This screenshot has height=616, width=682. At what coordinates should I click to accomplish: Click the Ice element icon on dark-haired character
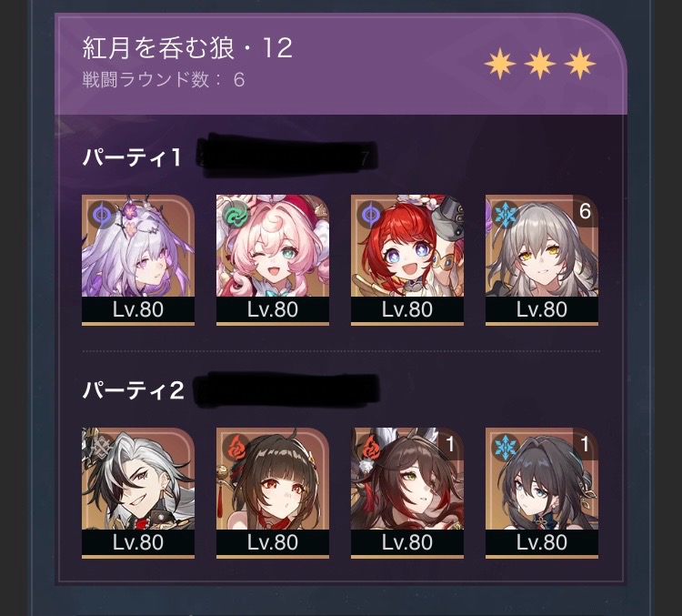point(505,448)
